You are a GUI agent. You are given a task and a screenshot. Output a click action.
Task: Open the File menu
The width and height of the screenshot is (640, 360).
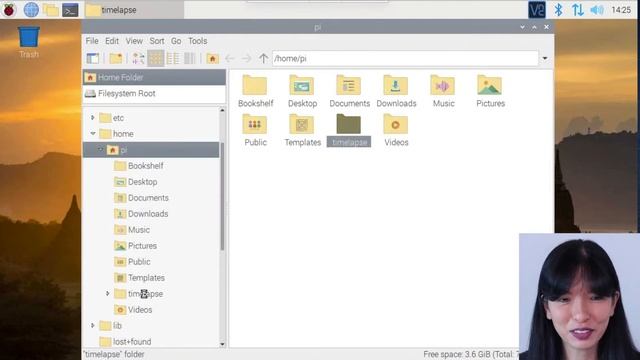pos(92,41)
